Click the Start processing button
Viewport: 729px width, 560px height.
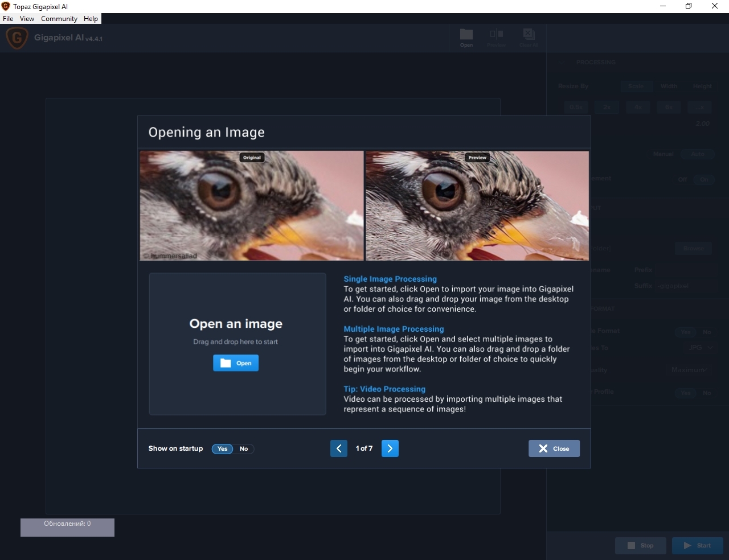698,546
